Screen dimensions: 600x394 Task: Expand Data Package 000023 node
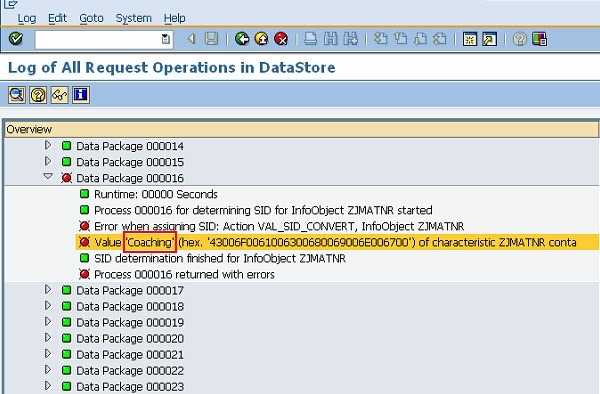[x=48, y=386]
